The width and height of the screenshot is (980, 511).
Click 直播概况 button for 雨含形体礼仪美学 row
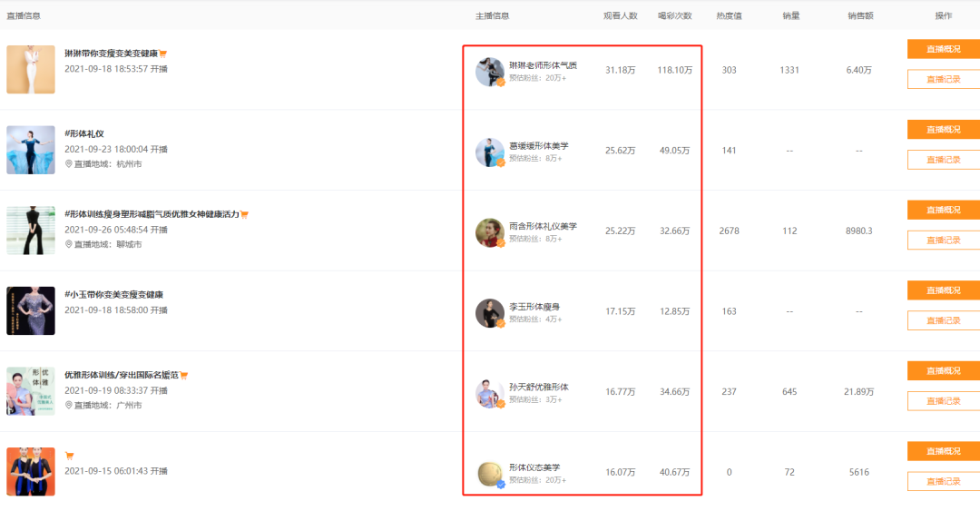(x=943, y=211)
